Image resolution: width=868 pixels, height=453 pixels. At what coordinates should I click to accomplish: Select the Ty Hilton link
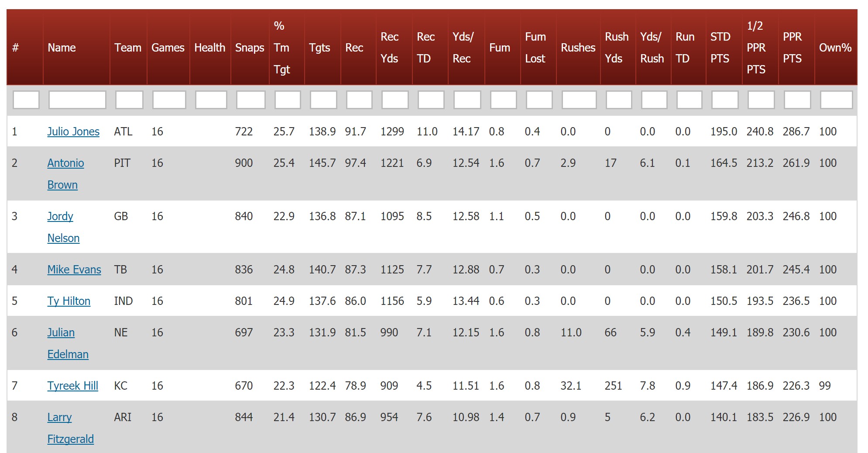(69, 301)
